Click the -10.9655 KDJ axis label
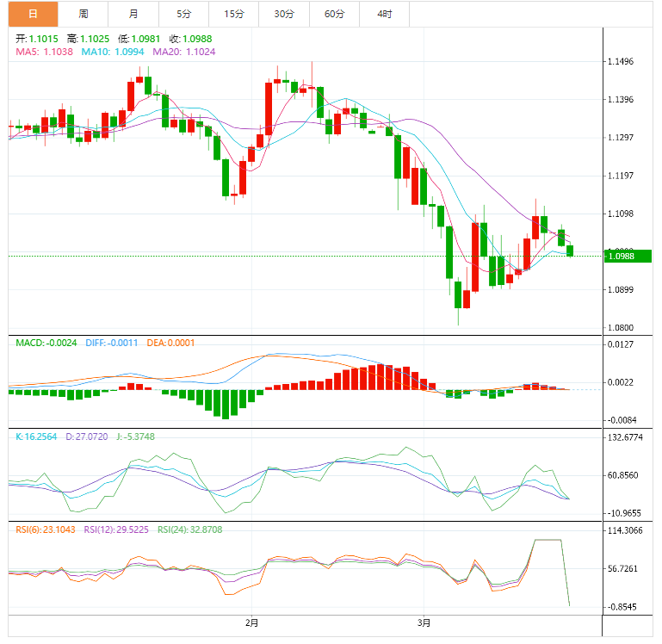Screen dimensions: 662x644 (x=624, y=513)
